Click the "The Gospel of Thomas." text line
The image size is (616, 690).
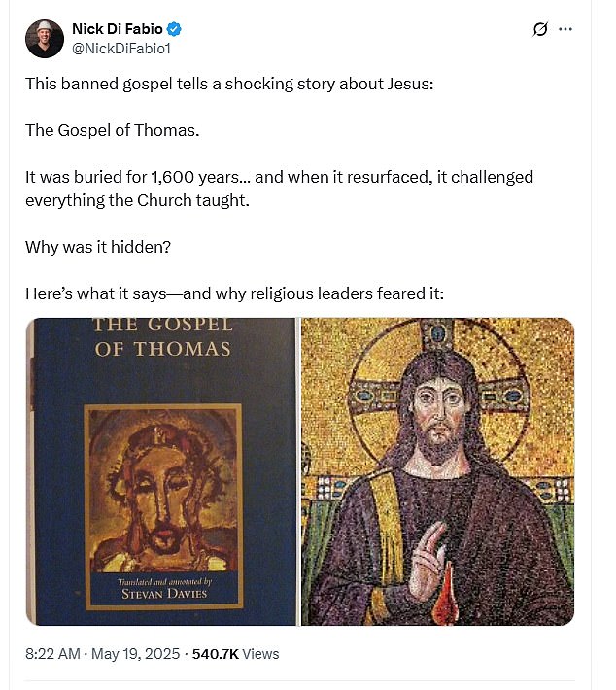(112, 130)
